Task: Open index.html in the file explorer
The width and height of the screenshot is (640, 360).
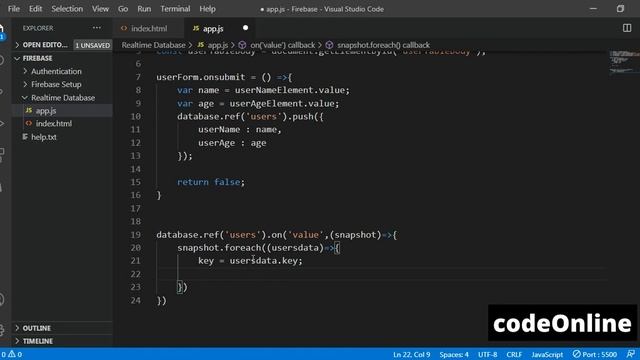Action: coord(53,123)
